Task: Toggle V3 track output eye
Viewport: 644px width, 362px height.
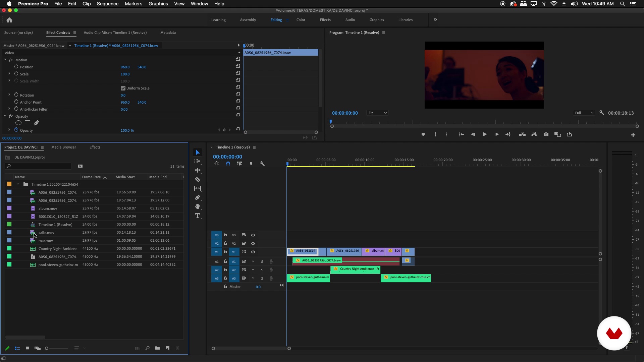Action: coord(253,235)
